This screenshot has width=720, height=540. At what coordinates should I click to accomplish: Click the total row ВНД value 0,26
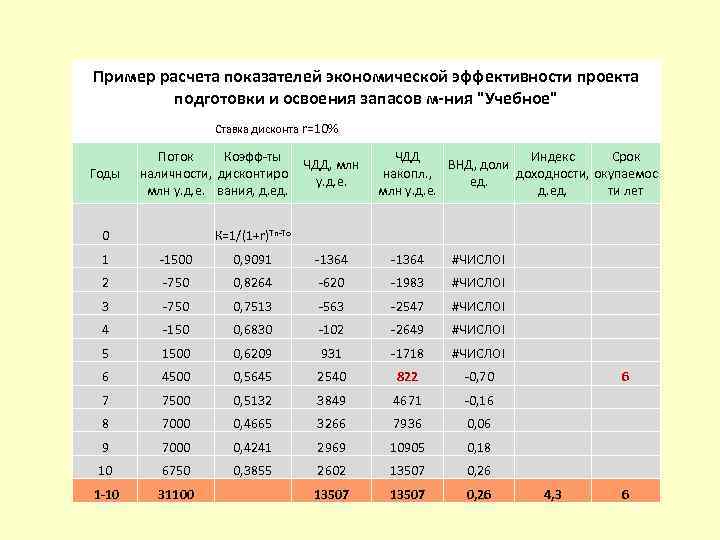coord(479,495)
